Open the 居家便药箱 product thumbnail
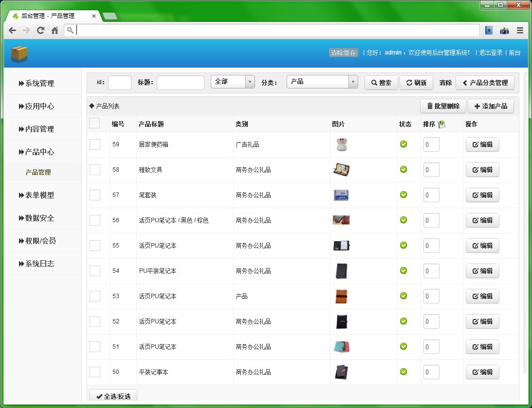The image size is (532, 408). tap(341, 145)
